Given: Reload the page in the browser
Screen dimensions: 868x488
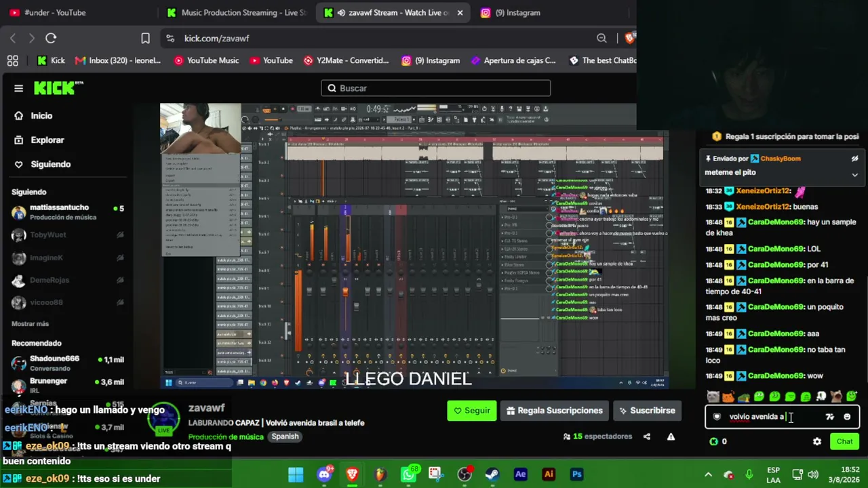Looking at the screenshot, I should point(51,39).
